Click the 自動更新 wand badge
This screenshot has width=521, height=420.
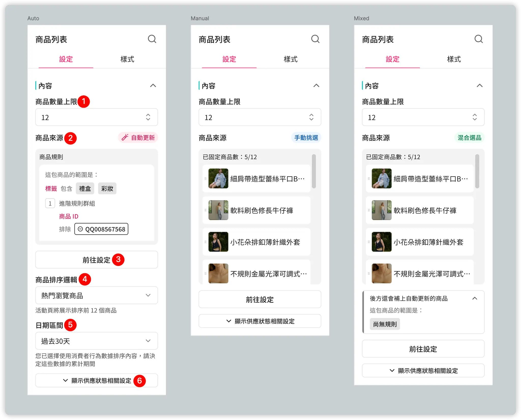click(x=138, y=138)
